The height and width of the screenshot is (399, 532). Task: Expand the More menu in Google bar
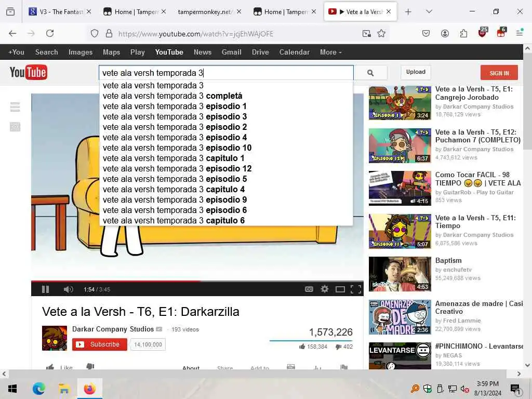point(331,52)
